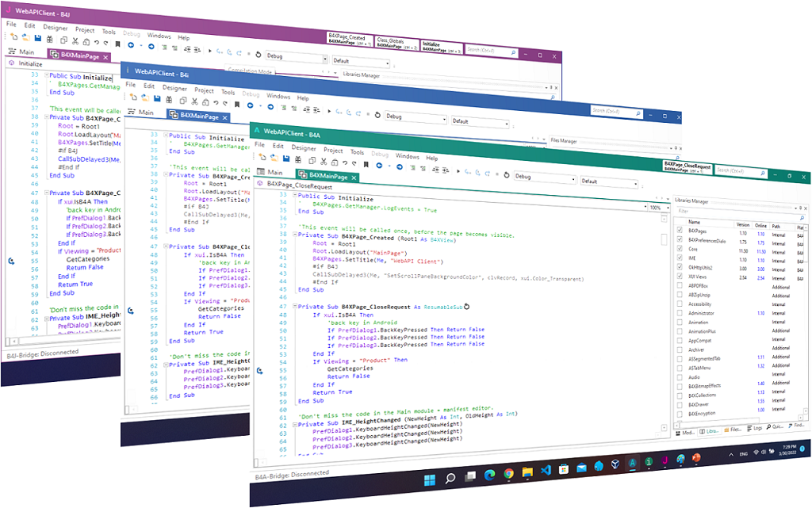The image size is (812, 508).
Task: Uncheck the B4XPages library checkbox
Action: [680, 230]
